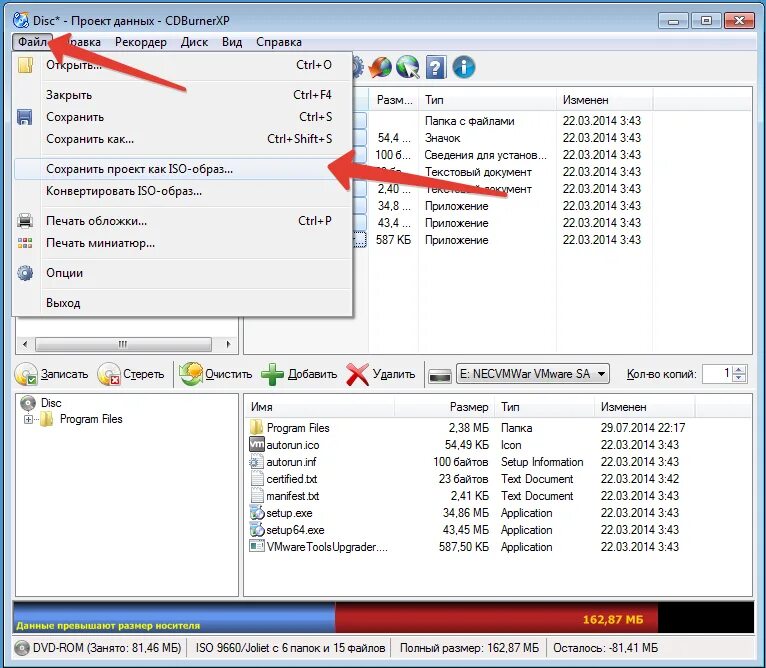Open the Справка menu
The height and width of the screenshot is (668, 766).
278,42
